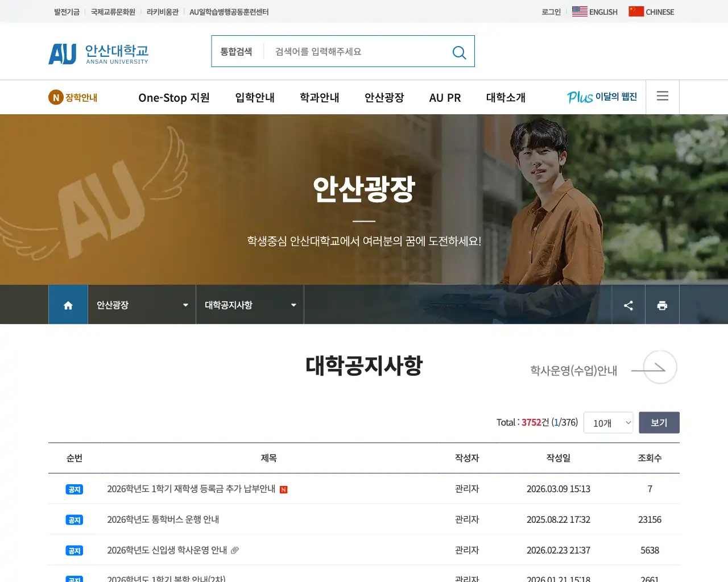Screen dimensions: 728x582
Task: Click the N new-post badge on the first notice
Action: (284, 488)
